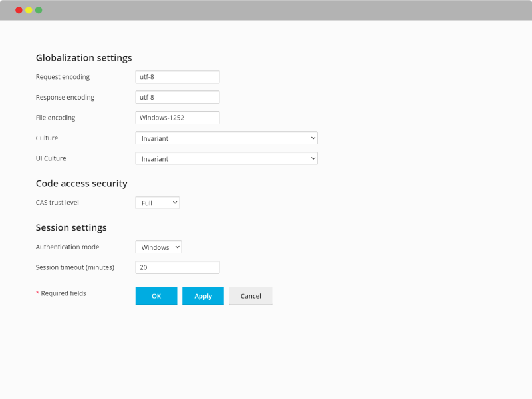The height and width of the screenshot is (399, 532).
Task: Focus the Response encoding input box
Action: [x=178, y=97]
